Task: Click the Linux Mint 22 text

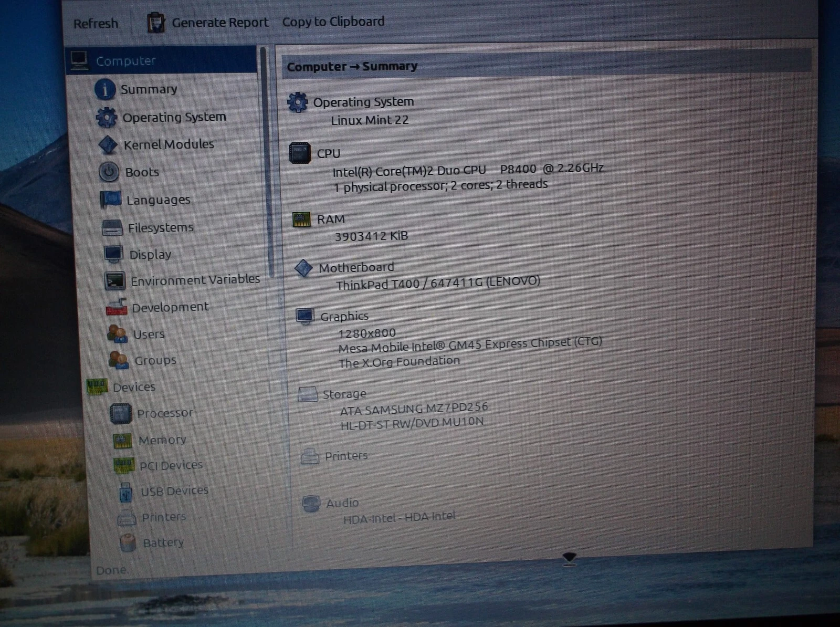Action: tap(370, 120)
